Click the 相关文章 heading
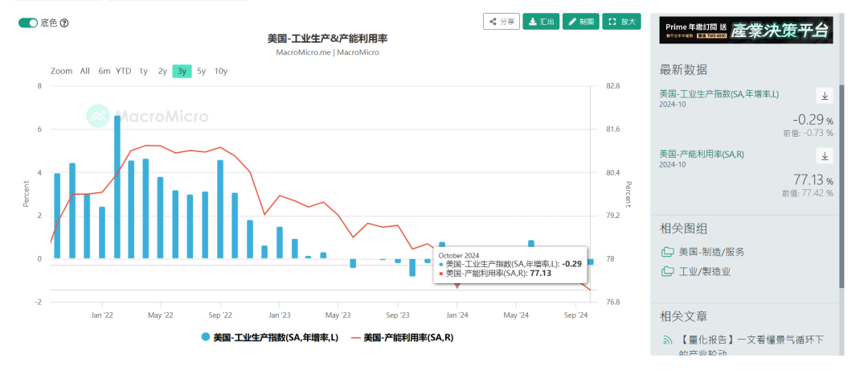The width and height of the screenshot is (868, 375). (683, 316)
